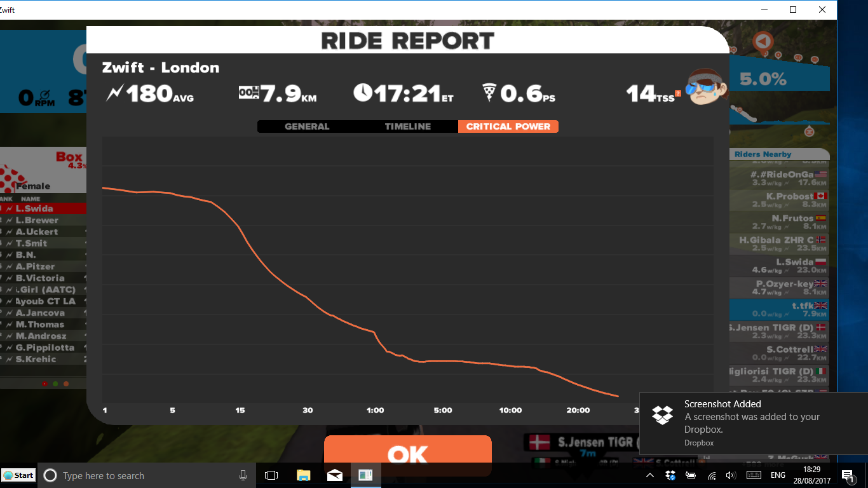
Task: Click the Screenshot Added Dropbox notification
Action: coord(754,423)
